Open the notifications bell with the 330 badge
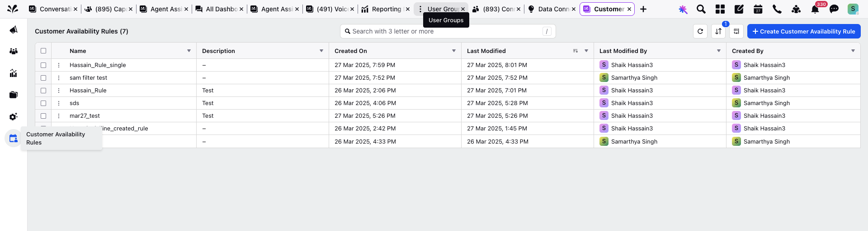868x231 pixels. click(x=815, y=9)
